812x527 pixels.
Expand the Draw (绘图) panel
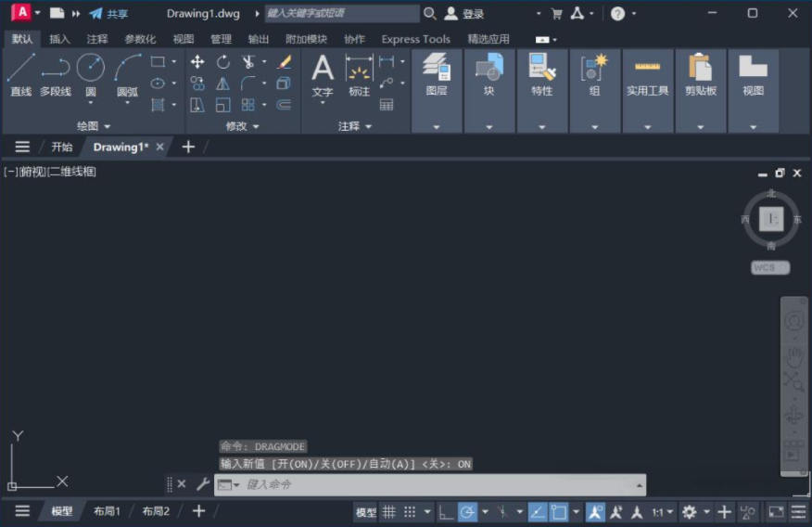pos(94,126)
